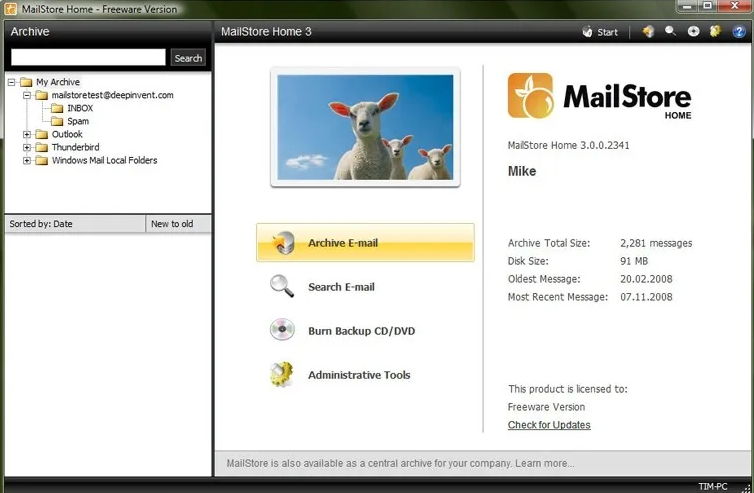Click the MailStore orange logo icon
Image resolution: width=754 pixels, height=493 pixels.
pos(530,96)
